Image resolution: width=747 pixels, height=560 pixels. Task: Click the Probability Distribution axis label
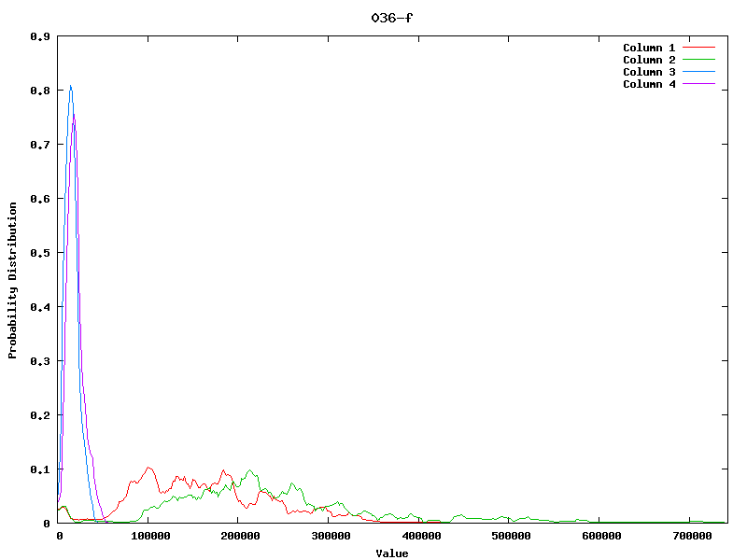point(12,280)
